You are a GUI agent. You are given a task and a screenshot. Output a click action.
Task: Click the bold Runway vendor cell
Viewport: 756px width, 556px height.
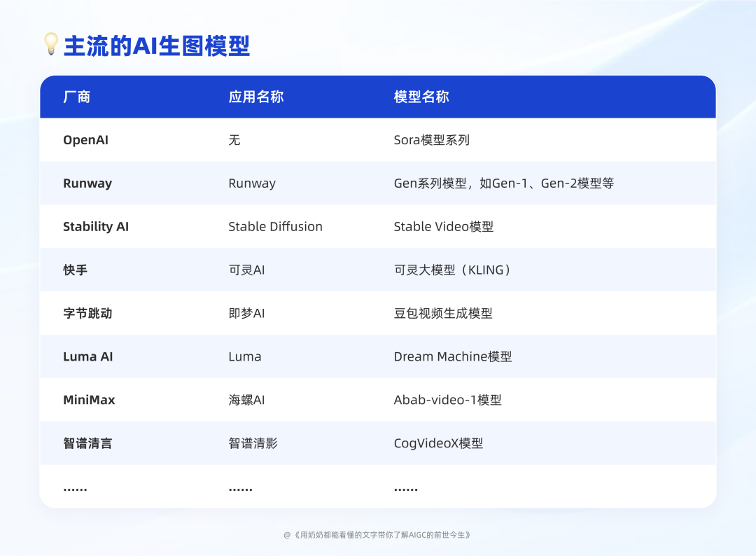click(x=87, y=183)
